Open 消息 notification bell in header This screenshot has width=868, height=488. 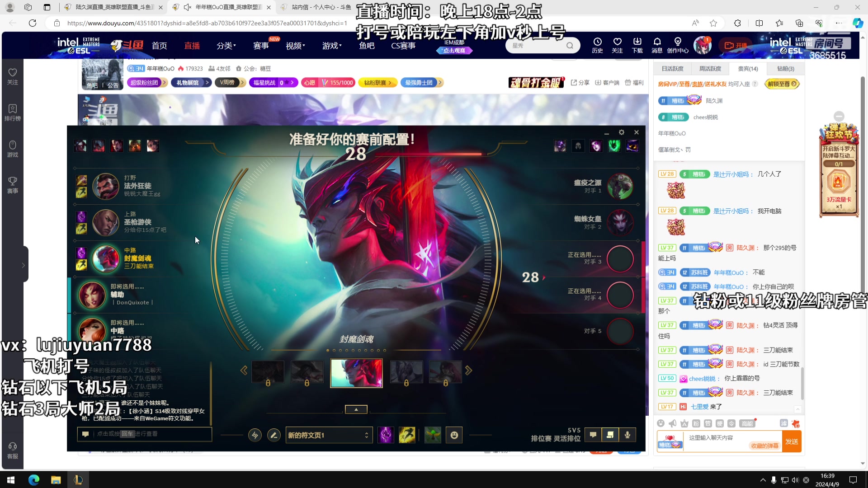657,45
